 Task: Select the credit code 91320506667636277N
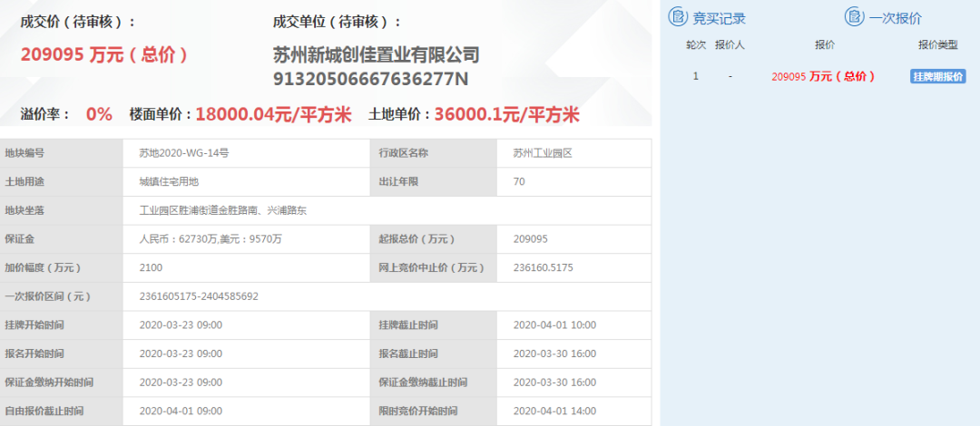[370, 80]
